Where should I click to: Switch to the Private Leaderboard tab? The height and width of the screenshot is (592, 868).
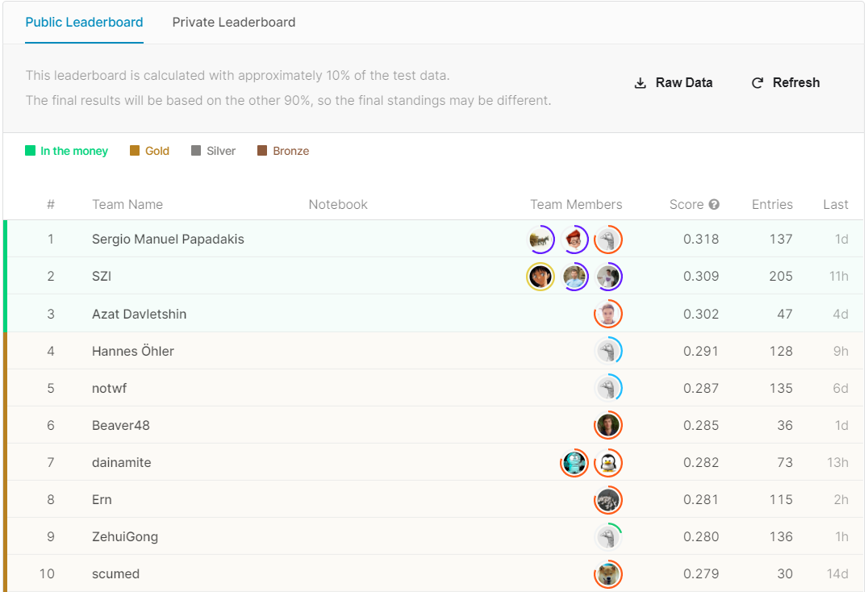(x=234, y=23)
